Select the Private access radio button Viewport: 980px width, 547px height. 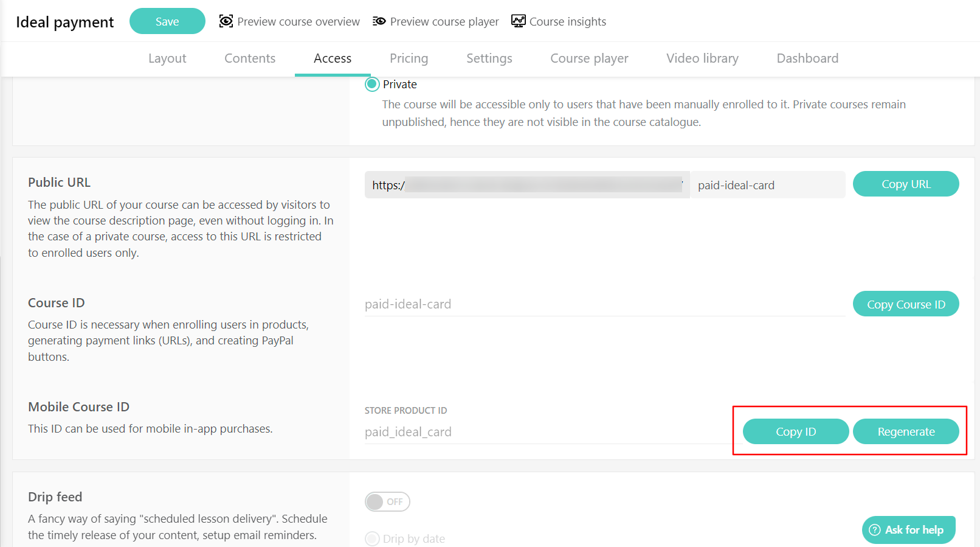[371, 84]
